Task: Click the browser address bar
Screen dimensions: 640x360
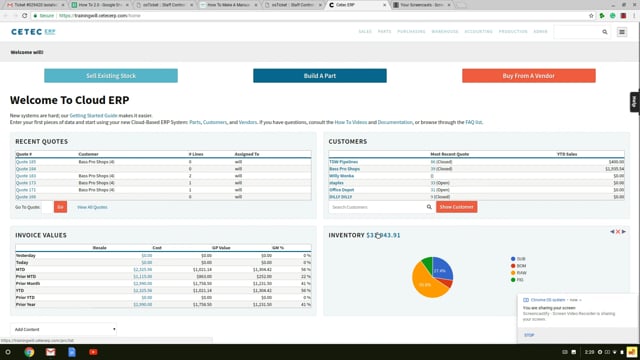Action: [x=308, y=16]
